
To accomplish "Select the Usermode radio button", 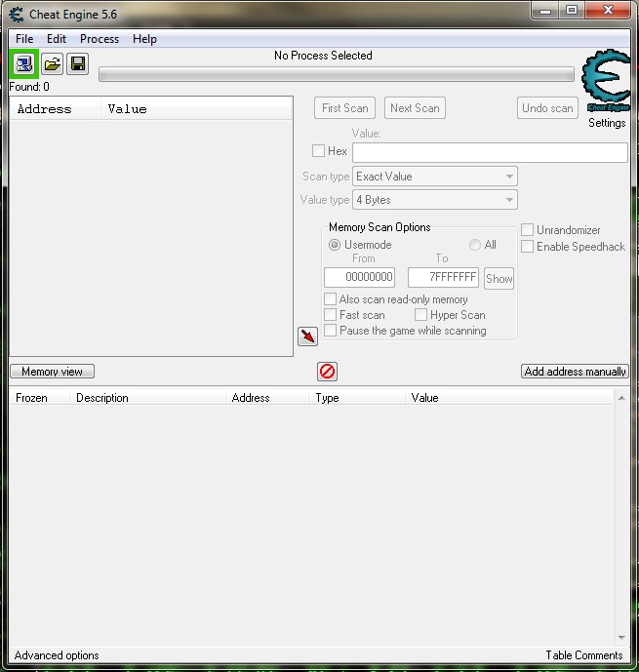I will tap(335, 245).
